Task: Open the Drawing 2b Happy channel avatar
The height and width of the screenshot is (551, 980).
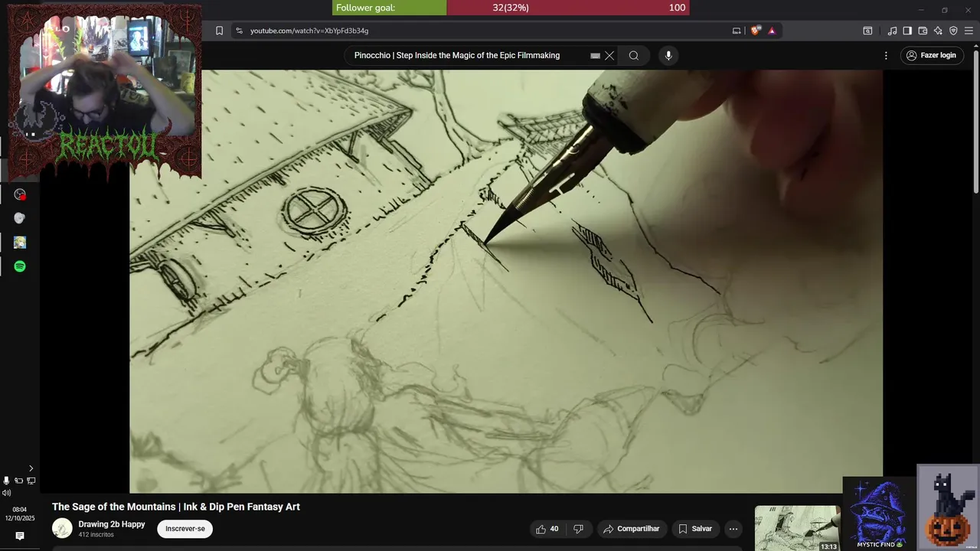Action: (62, 528)
